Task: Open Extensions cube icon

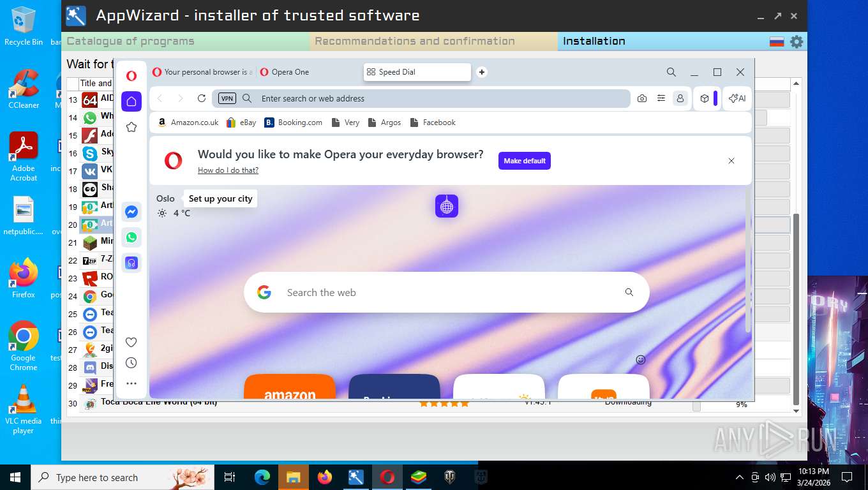Action: tap(705, 98)
